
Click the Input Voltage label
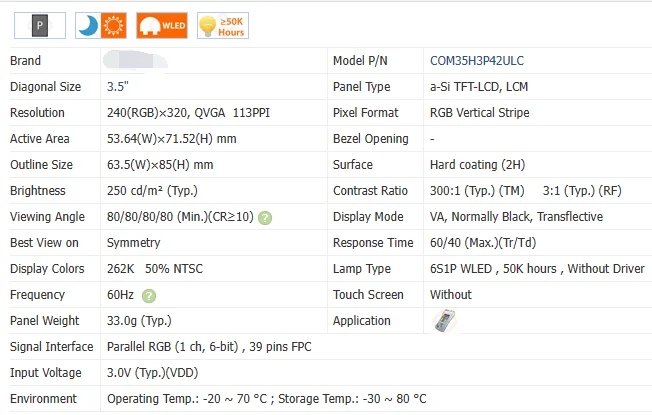[x=45, y=373]
